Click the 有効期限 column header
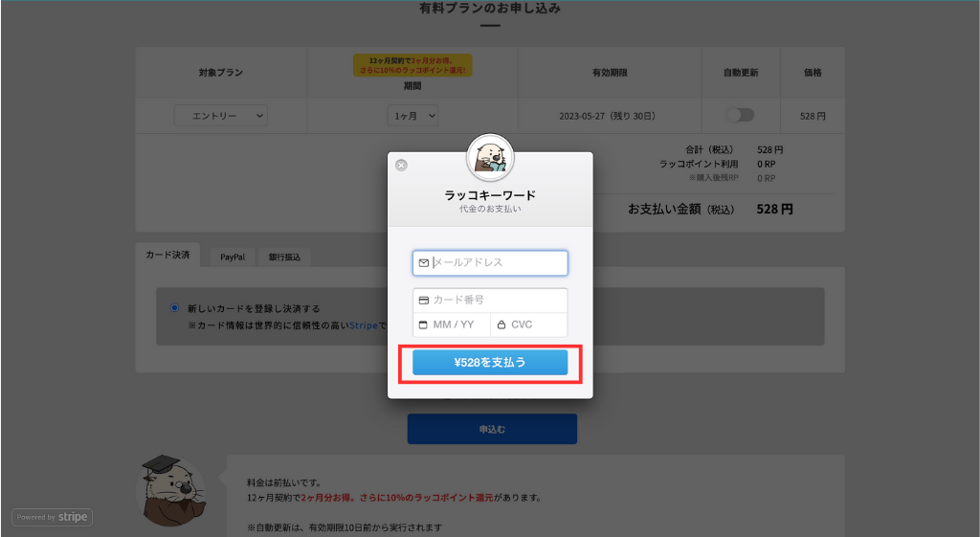 click(610, 73)
